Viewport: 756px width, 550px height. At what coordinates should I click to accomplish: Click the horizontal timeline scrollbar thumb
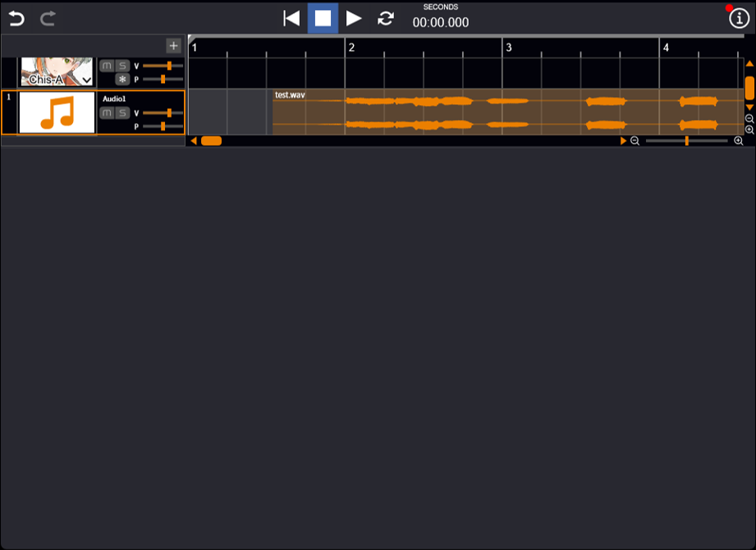(x=211, y=140)
